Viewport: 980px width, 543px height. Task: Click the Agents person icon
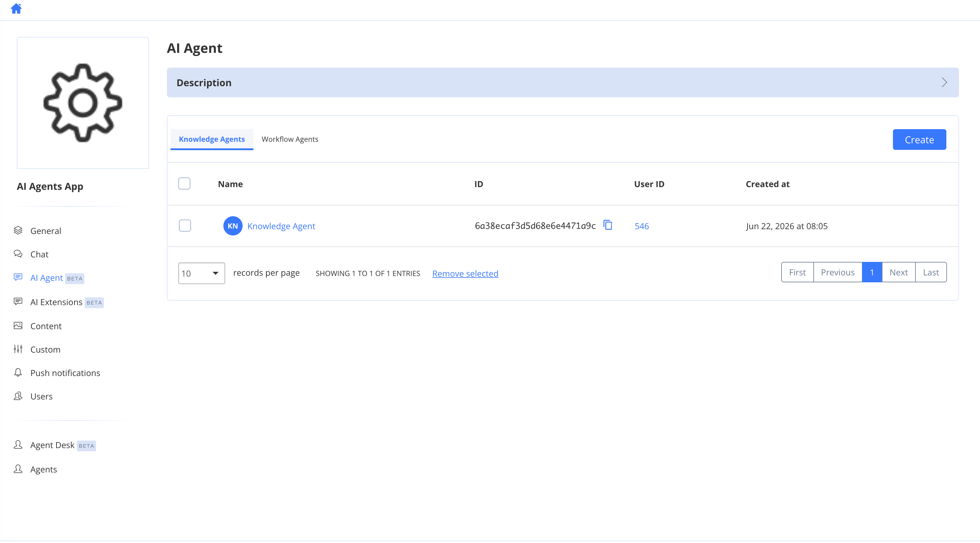pos(18,469)
